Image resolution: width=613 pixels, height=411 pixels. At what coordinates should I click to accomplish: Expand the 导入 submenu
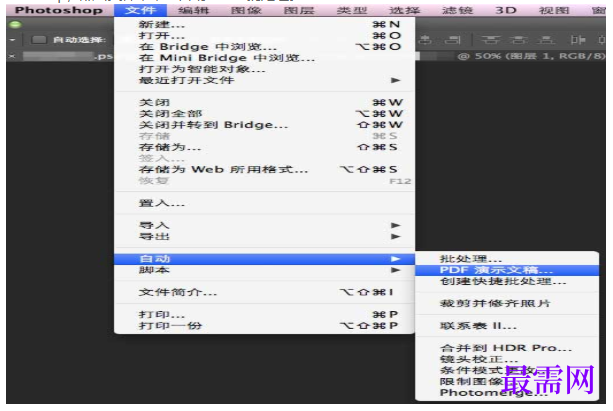point(264,225)
